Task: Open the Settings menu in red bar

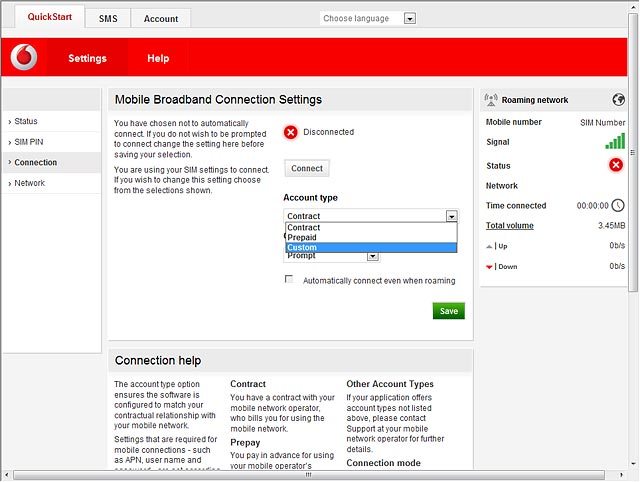Action: tap(87, 58)
